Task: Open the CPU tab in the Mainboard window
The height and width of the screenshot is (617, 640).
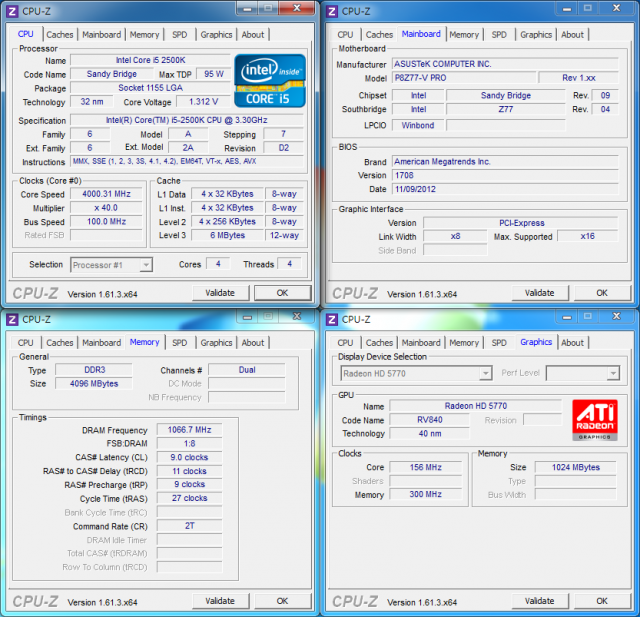Action: (345, 35)
